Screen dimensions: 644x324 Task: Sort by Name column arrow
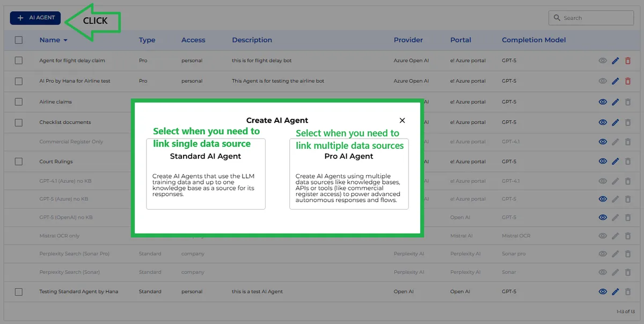[x=65, y=40]
